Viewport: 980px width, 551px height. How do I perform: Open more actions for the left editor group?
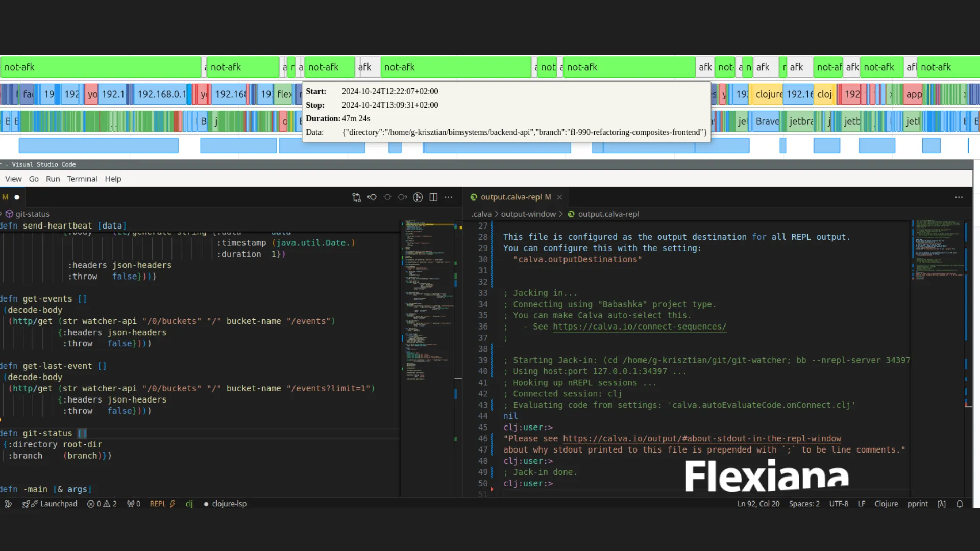449,197
